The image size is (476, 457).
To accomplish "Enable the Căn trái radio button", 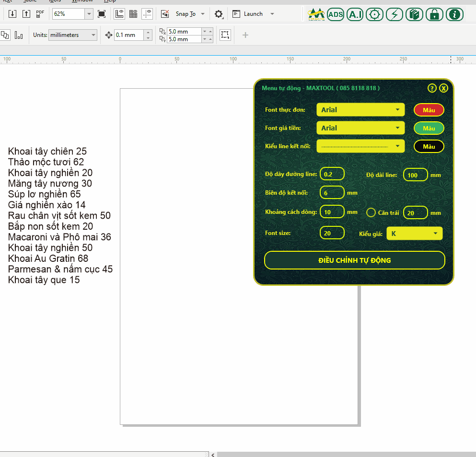I will point(371,212).
